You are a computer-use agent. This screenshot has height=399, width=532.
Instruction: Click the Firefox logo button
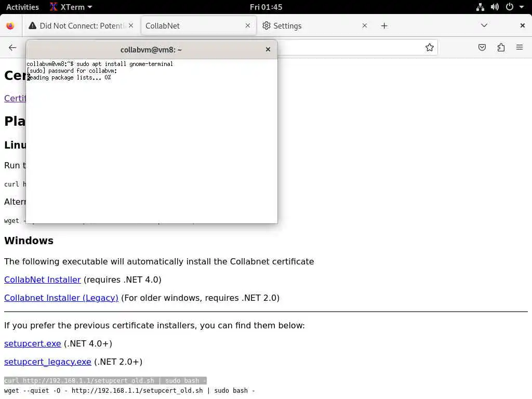[10, 26]
